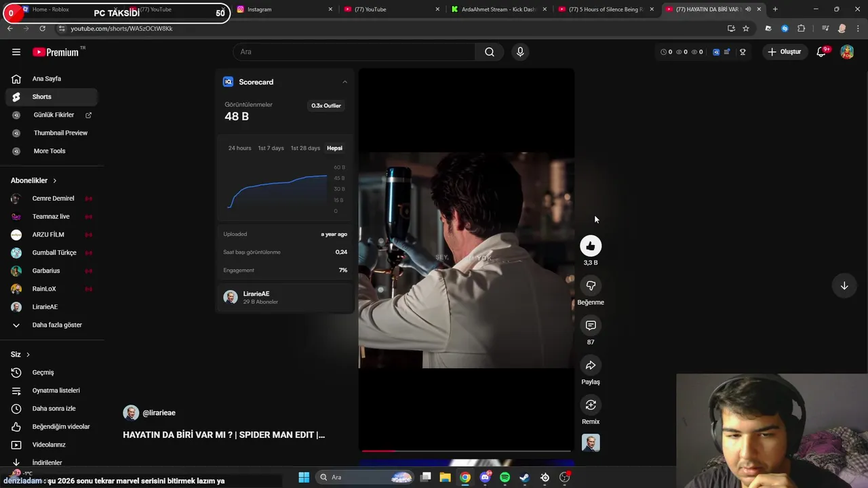
Task: Select the 1st 28 days chart range
Action: tap(305, 148)
